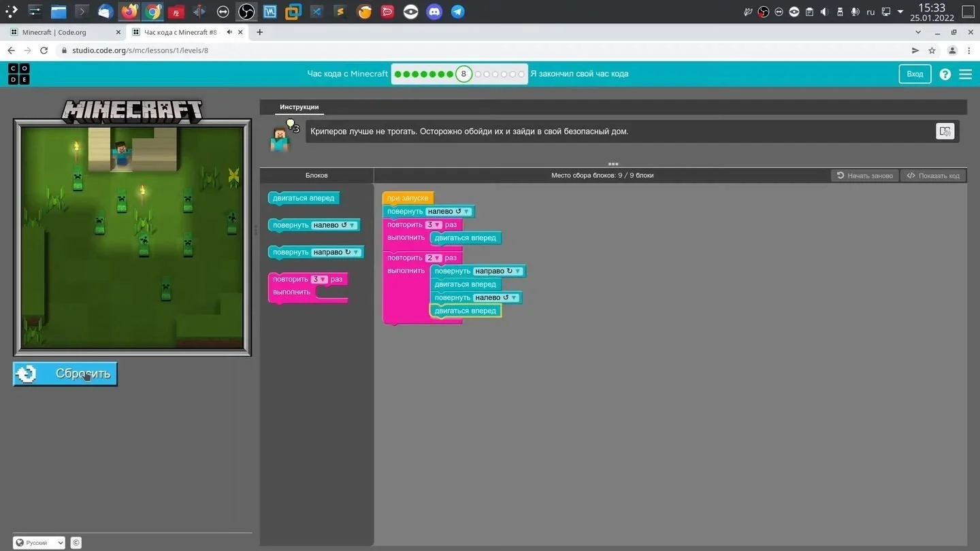Select the highlighted двигаться вперед block
This screenshot has height=551, width=980.
click(x=465, y=311)
